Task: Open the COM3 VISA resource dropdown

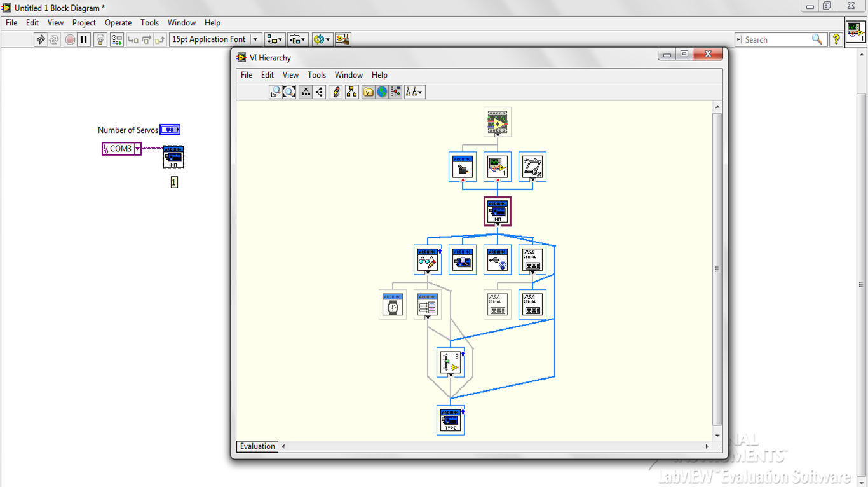Action: (139, 148)
